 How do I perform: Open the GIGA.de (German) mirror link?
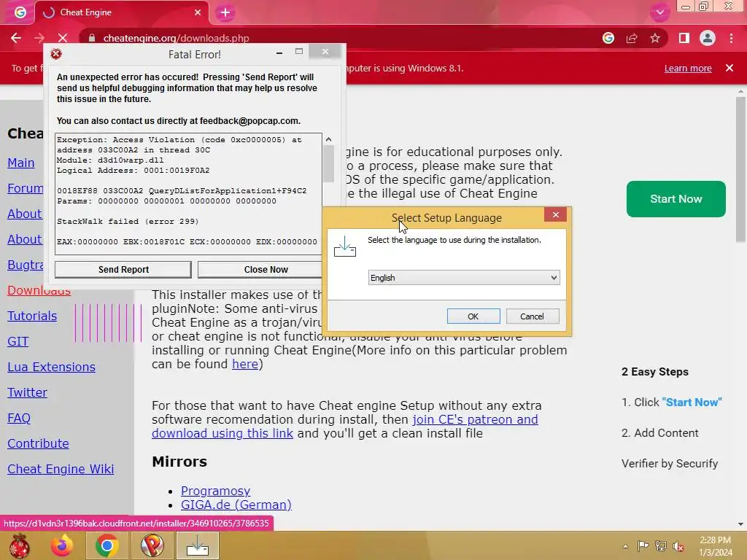236,505
